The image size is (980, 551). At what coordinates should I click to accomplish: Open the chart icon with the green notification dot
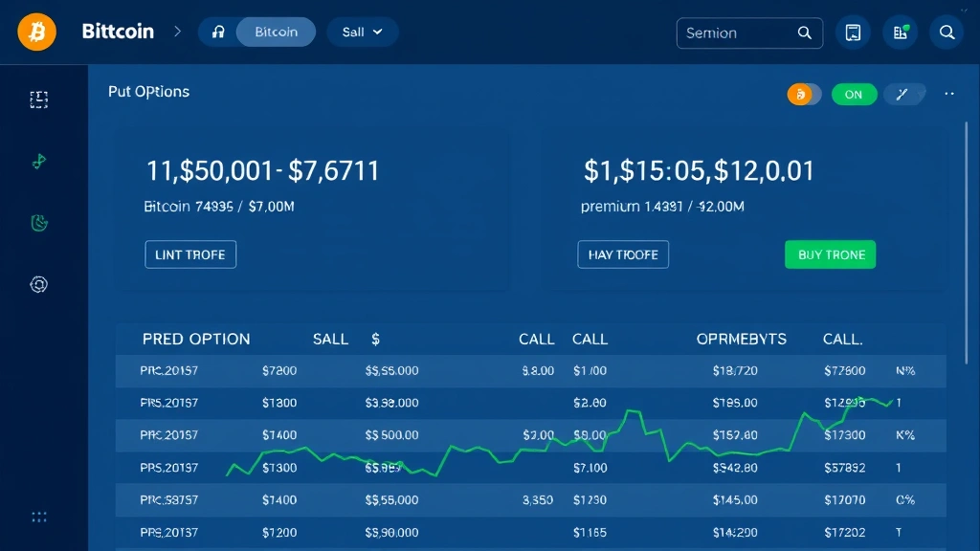click(900, 32)
